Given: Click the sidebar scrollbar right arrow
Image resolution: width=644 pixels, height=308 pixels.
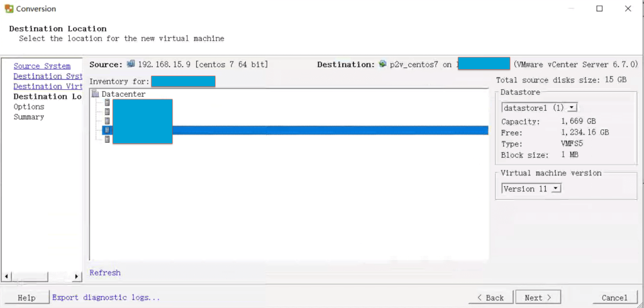Looking at the screenshot, I should tap(77, 277).
